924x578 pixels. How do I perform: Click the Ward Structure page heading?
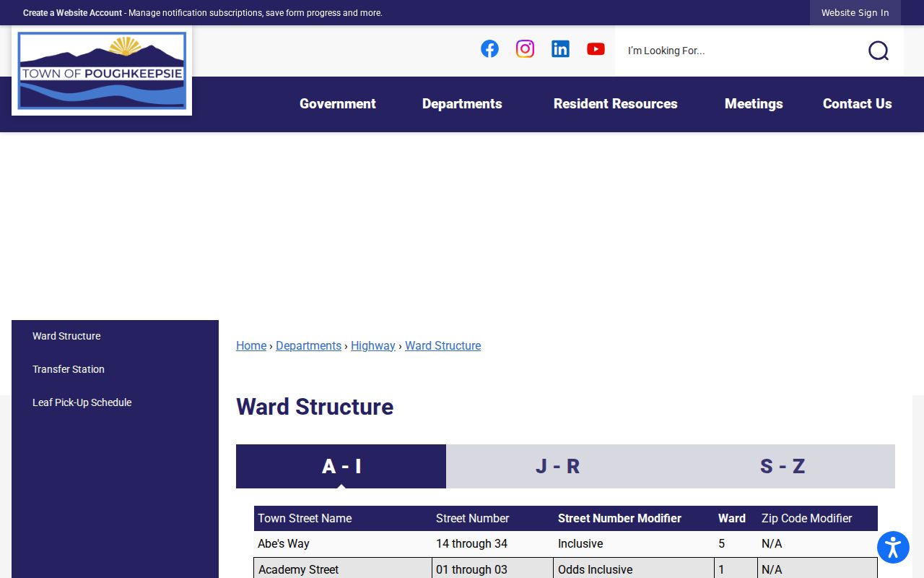315,407
